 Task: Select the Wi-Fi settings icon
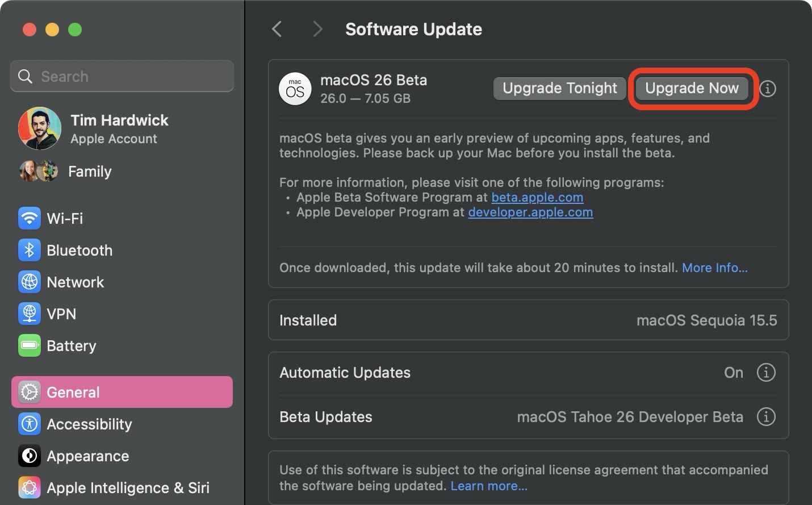29,218
